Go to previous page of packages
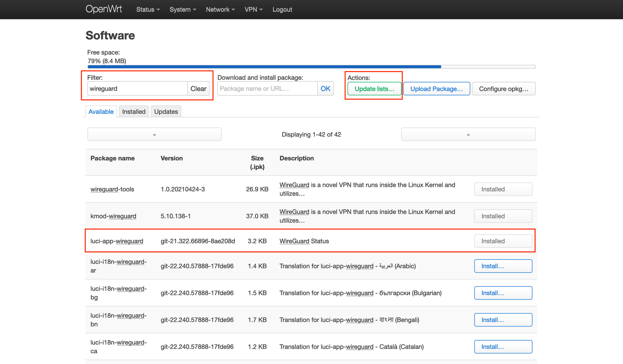The image size is (623, 364). point(154,134)
